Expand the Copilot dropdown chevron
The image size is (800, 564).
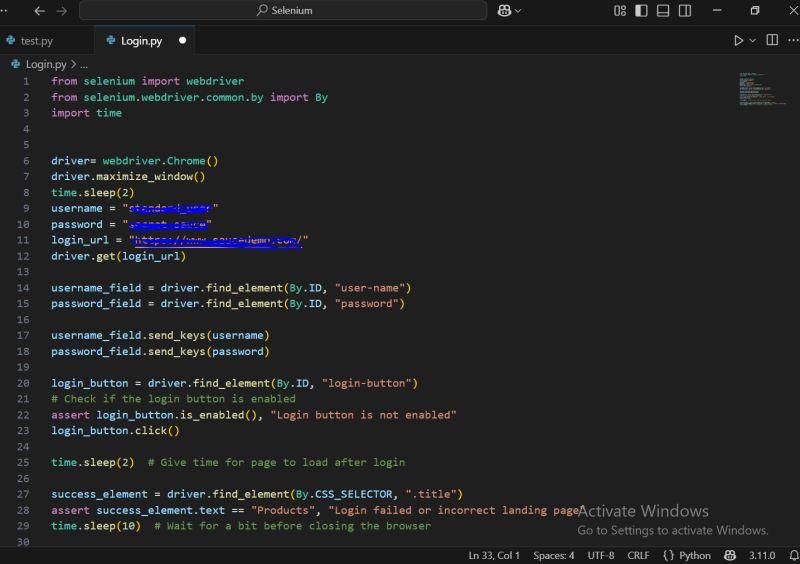[518, 11]
